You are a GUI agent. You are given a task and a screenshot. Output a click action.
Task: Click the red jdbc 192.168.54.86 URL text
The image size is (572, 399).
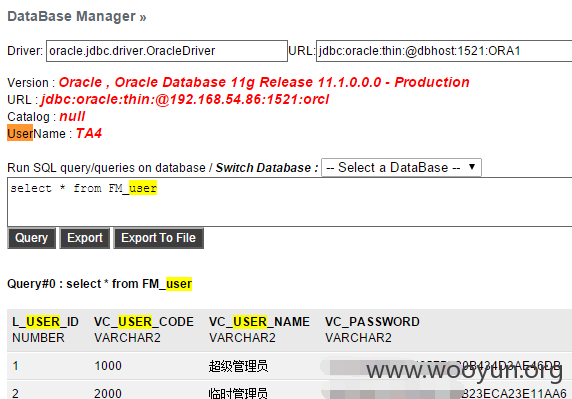pos(185,99)
